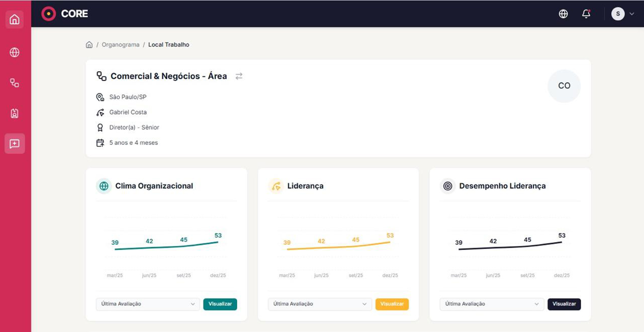Viewport: 644px width, 332px height.
Task: Open the globe icon in sidebar
Action: pos(14,52)
